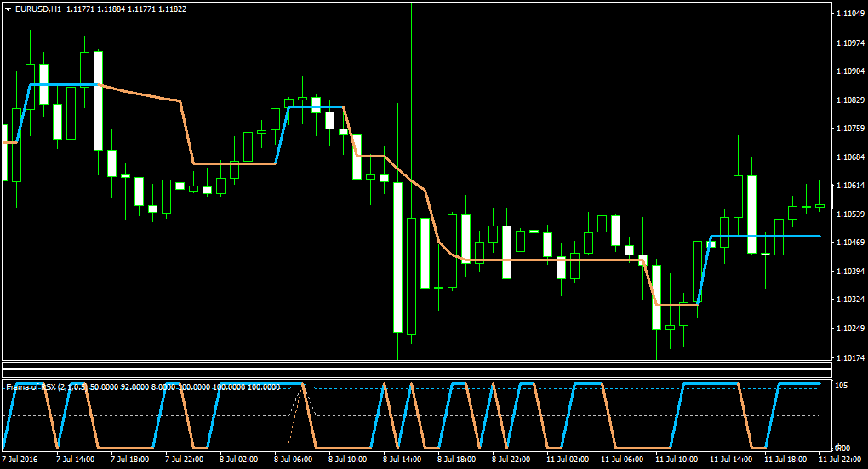
Task: Click the 11 Jul 14:00 time label
Action: click(731, 460)
